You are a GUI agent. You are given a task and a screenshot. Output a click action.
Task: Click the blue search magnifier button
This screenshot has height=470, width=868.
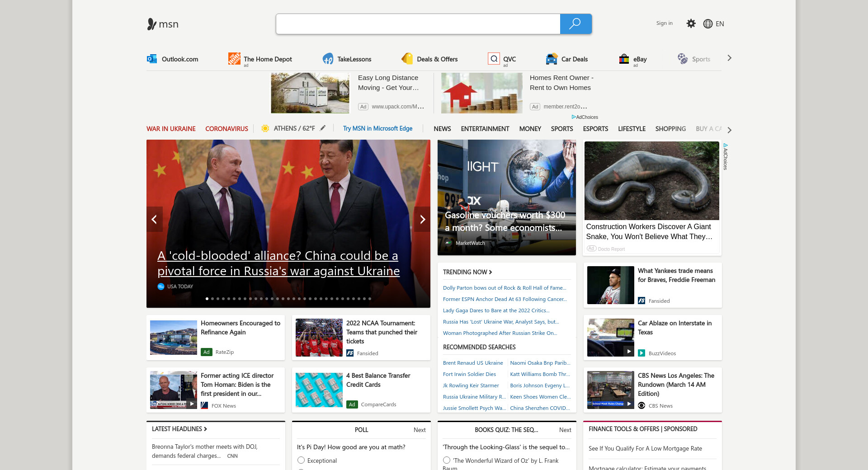click(576, 24)
